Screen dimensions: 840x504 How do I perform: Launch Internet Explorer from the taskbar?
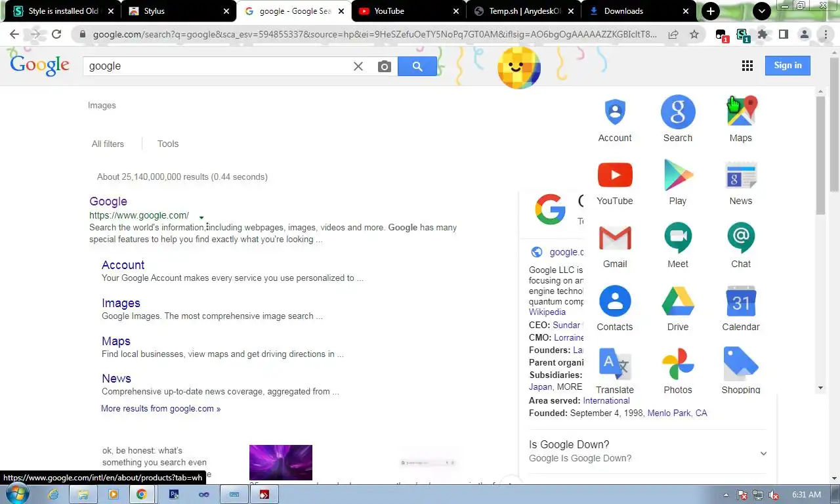point(53,494)
